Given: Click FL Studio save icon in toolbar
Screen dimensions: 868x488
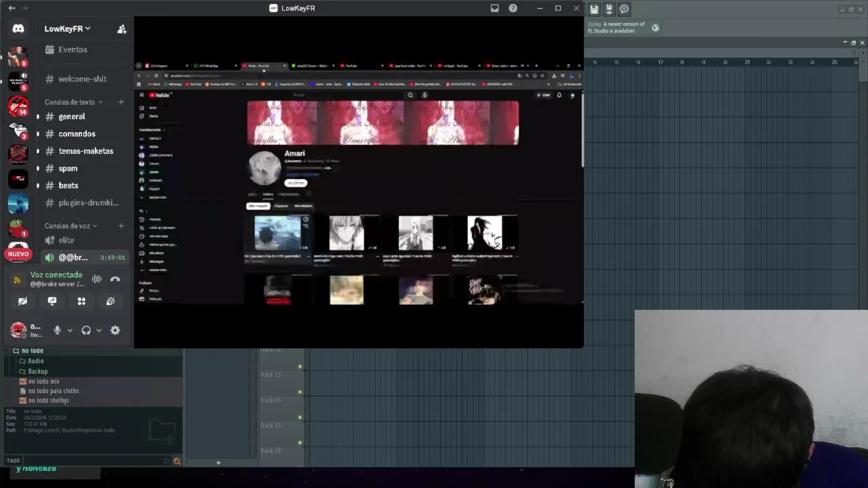Looking at the screenshot, I should (x=594, y=9).
